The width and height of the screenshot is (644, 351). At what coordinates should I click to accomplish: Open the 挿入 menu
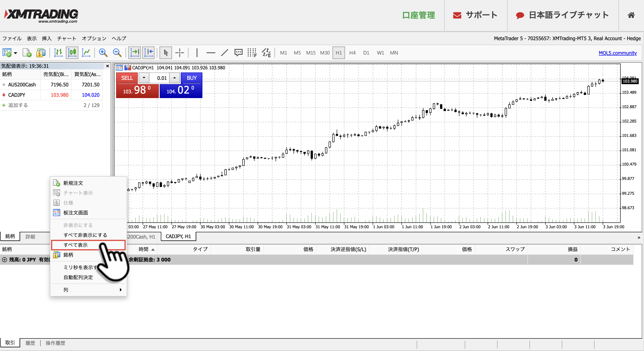tap(47, 38)
